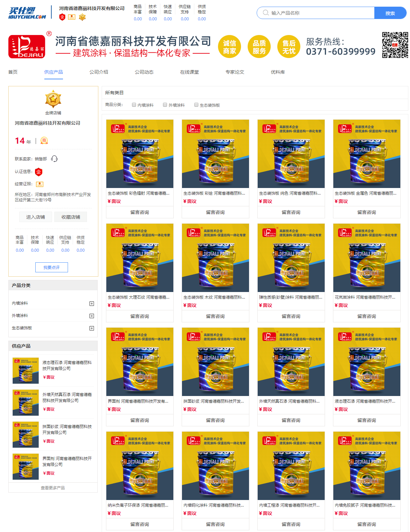Go to the 首页 tab
Image resolution: width=410 pixels, height=532 pixels.
point(13,72)
